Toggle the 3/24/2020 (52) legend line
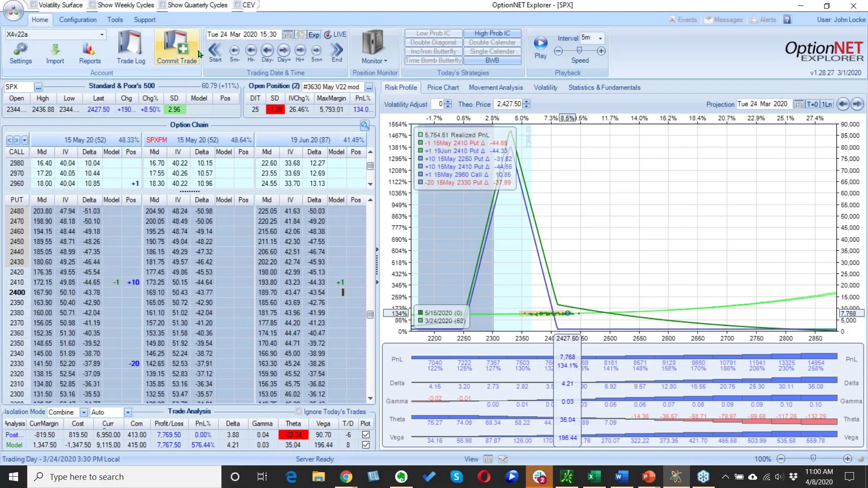868x488 pixels. 420,321
